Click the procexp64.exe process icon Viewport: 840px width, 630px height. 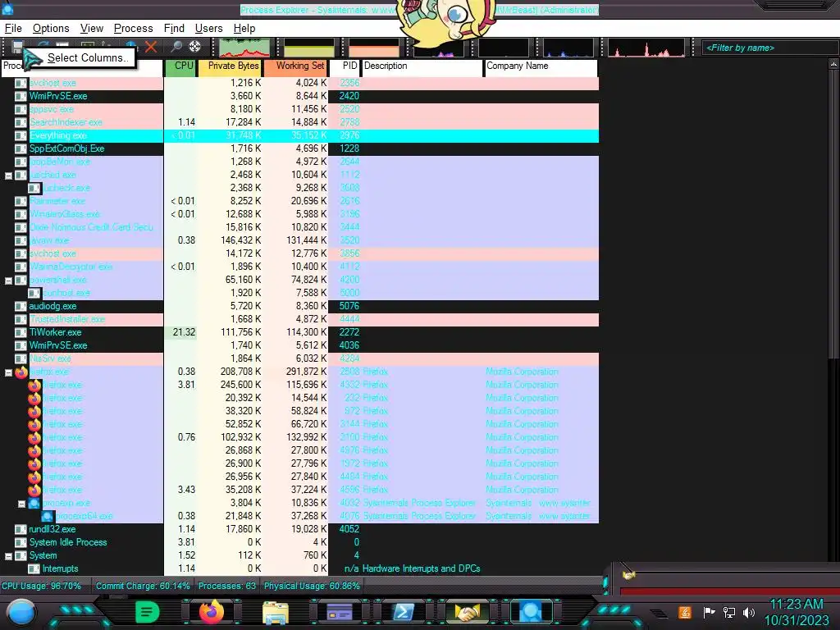[x=47, y=517]
